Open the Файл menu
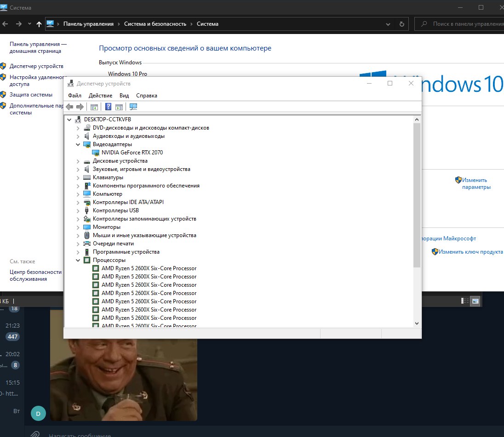This screenshot has height=437, width=504. pyautogui.click(x=74, y=96)
